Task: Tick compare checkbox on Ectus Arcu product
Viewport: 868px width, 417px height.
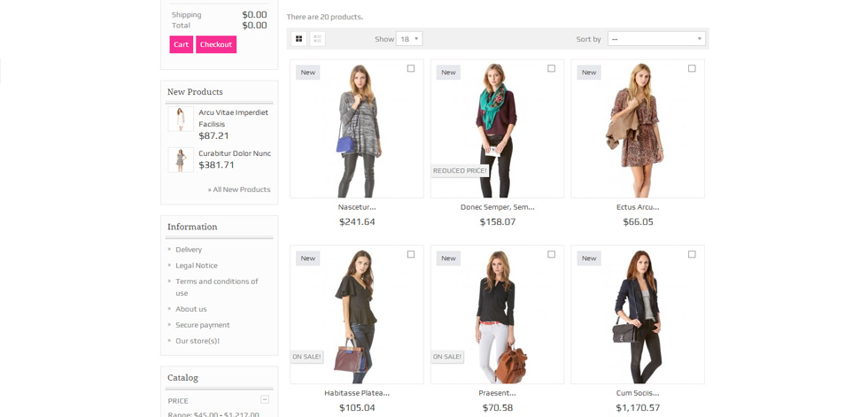Action: tap(692, 68)
